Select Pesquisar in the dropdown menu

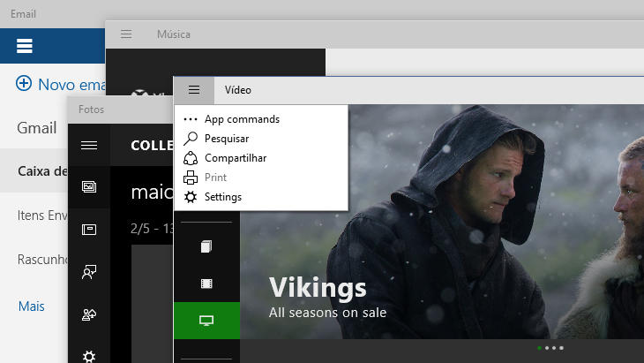pyautogui.click(x=226, y=139)
